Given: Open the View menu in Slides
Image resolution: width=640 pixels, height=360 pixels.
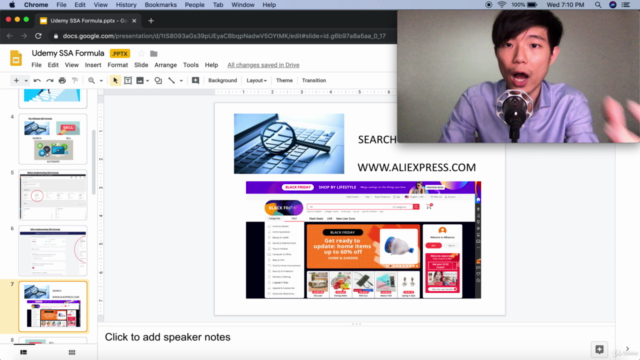Looking at the screenshot, I should [71, 65].
